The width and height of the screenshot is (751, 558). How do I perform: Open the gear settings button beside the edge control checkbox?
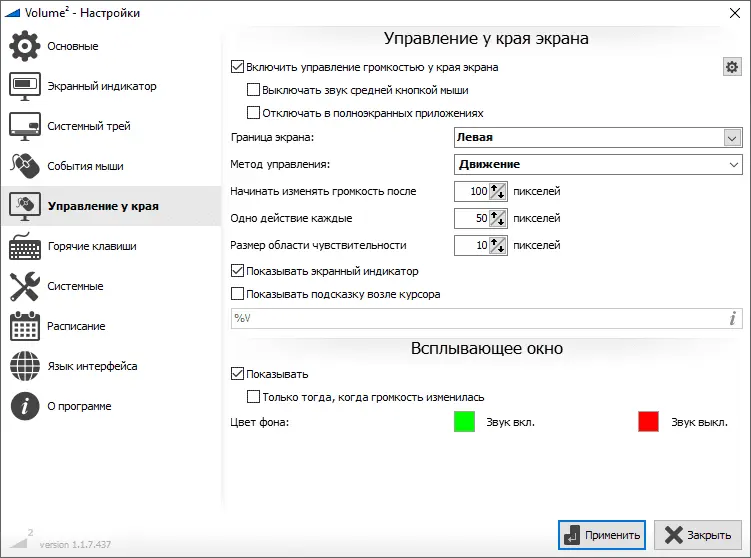pyautogui.click(x=732, y=67)
